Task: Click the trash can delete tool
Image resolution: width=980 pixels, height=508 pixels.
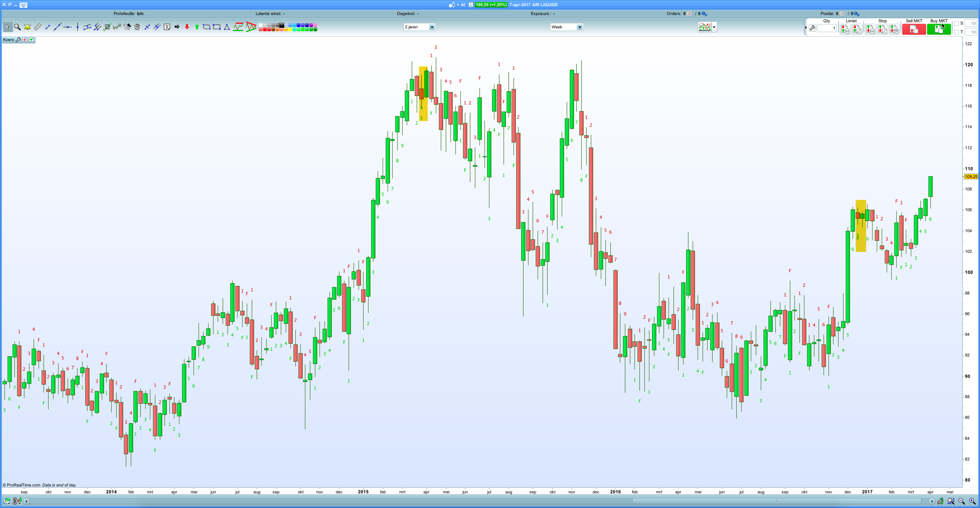Action: [137, 27]
